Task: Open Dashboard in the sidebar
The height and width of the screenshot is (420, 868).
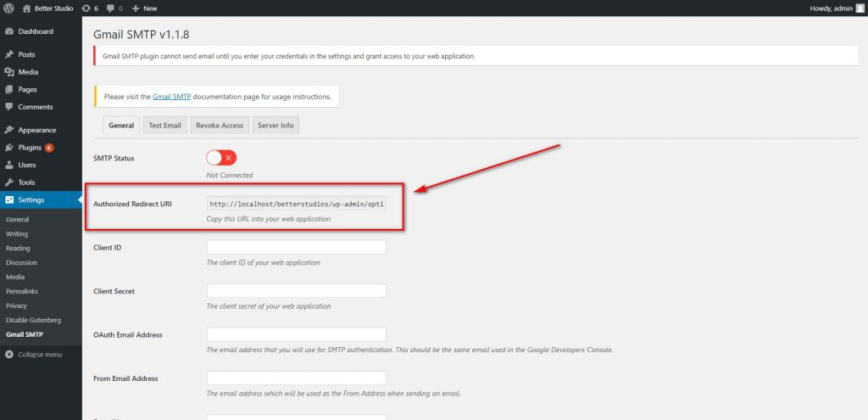Action: [x=36, y=31]
